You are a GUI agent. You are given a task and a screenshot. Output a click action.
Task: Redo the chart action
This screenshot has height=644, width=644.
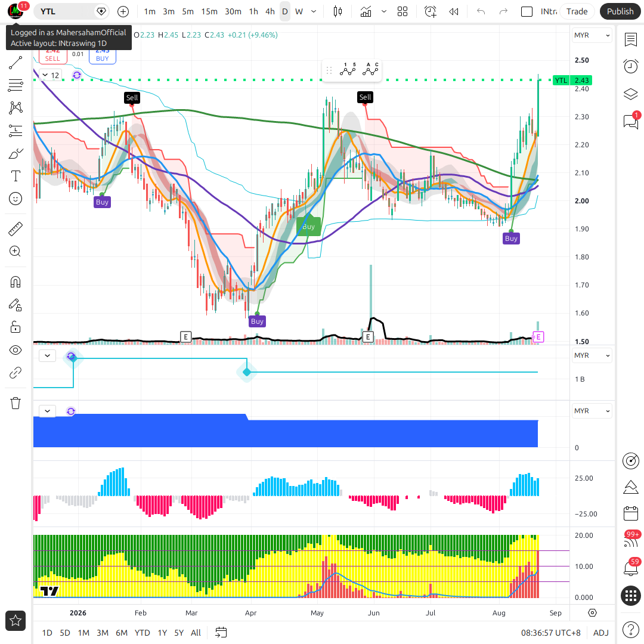coord(503,11)
